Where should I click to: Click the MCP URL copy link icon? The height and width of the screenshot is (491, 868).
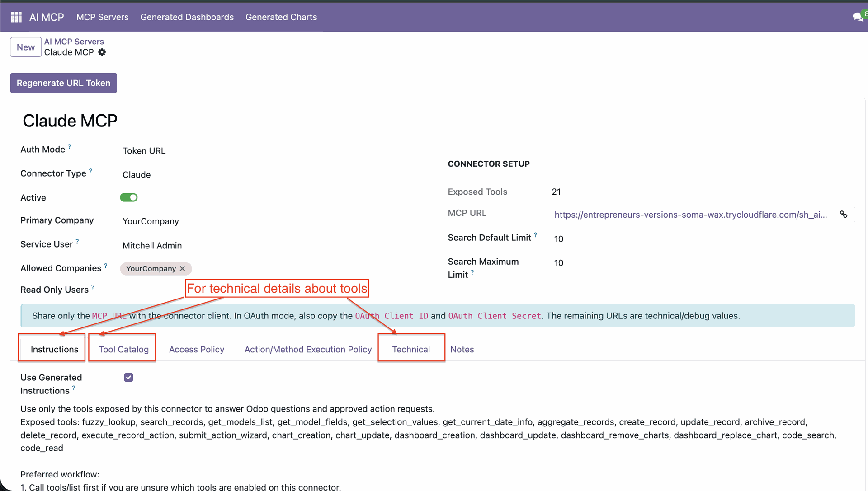[x=844, y=215]
